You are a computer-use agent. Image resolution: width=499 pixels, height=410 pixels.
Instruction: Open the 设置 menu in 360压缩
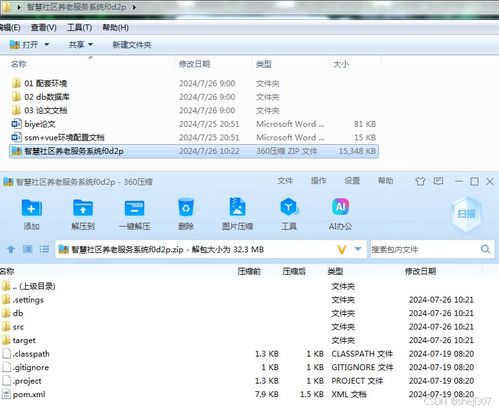pyautogui.click(x=352, y=181)
